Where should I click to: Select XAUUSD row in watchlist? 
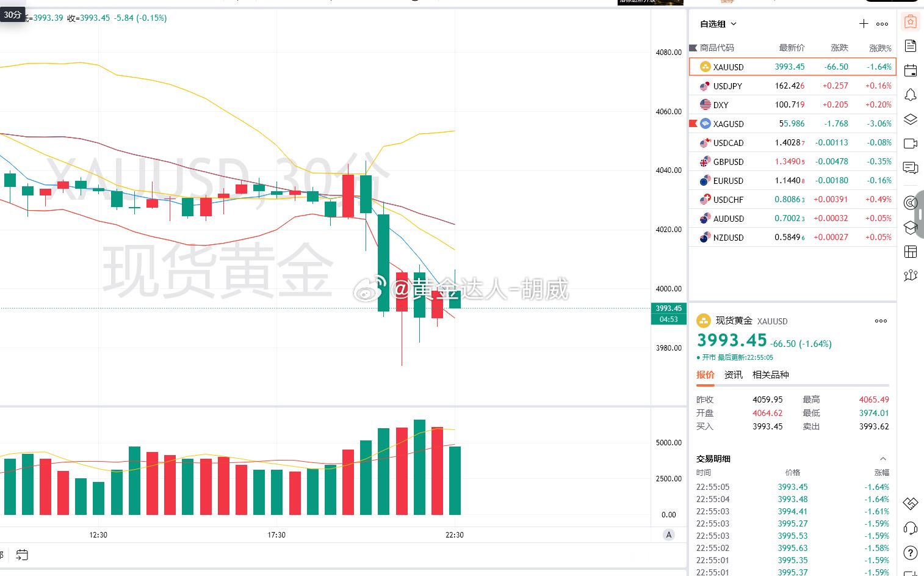pos(792,67)
